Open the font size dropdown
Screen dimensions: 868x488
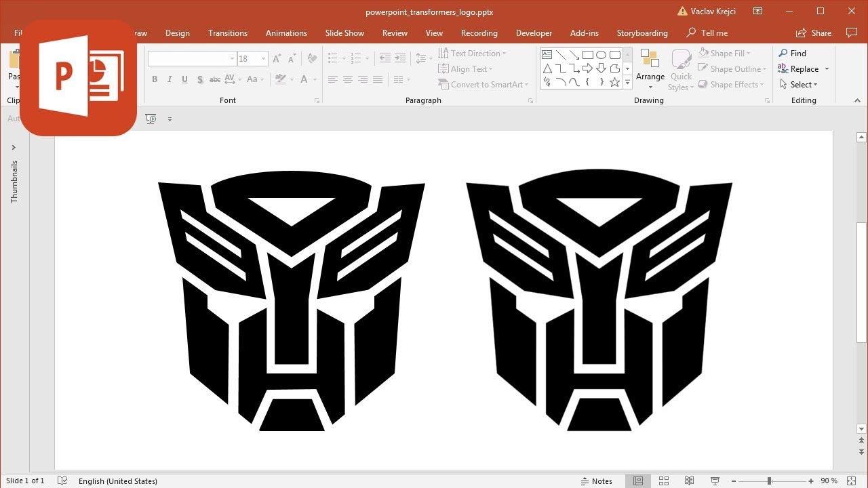click(264, 59)
